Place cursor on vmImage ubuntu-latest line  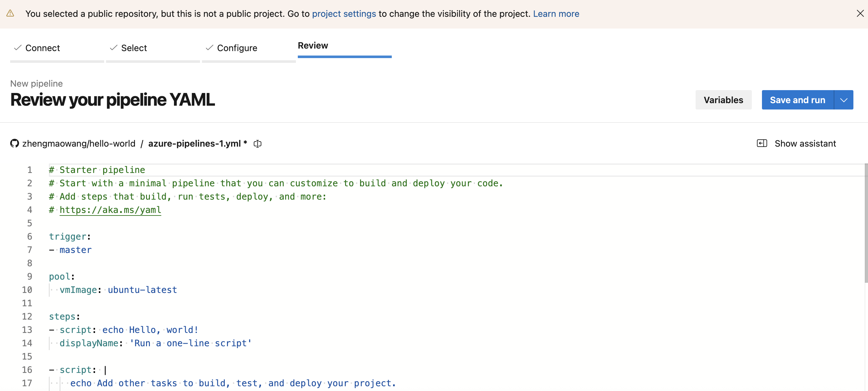pos(142,290)
